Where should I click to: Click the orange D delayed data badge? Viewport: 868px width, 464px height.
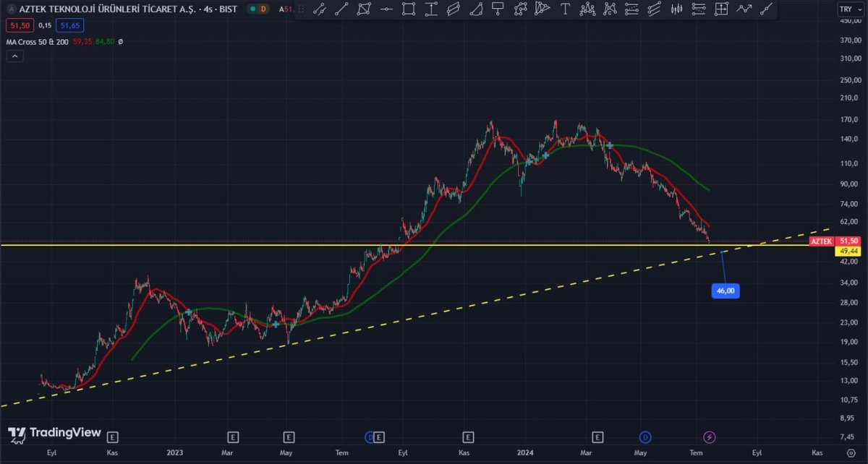coord(263,9)
